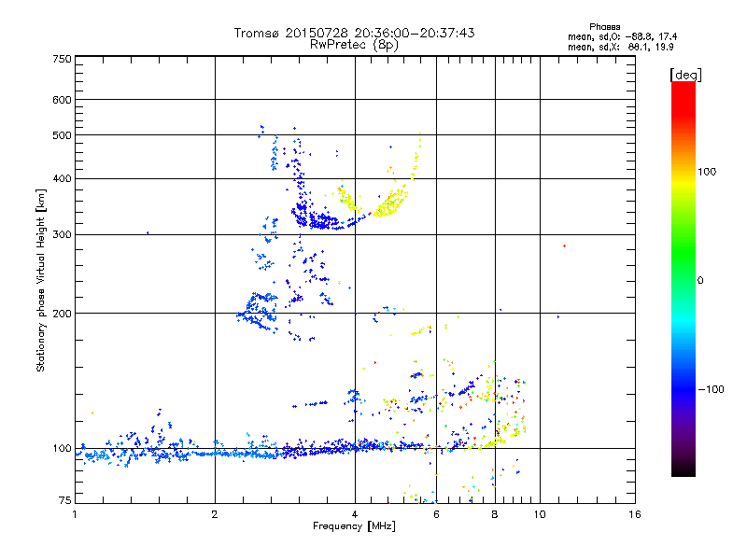Click the y-axis label '750'
The width and height of the screenshot is (747, 560).
click(x=62, y=59)
